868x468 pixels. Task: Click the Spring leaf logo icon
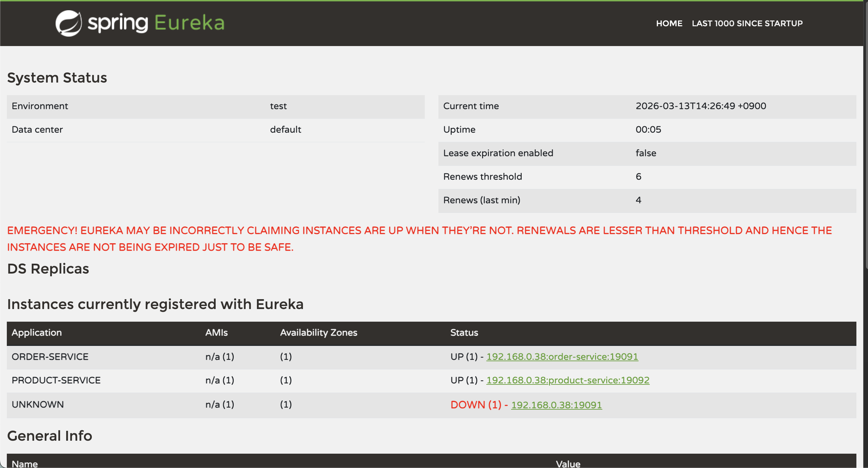click(x=69, y=23)
